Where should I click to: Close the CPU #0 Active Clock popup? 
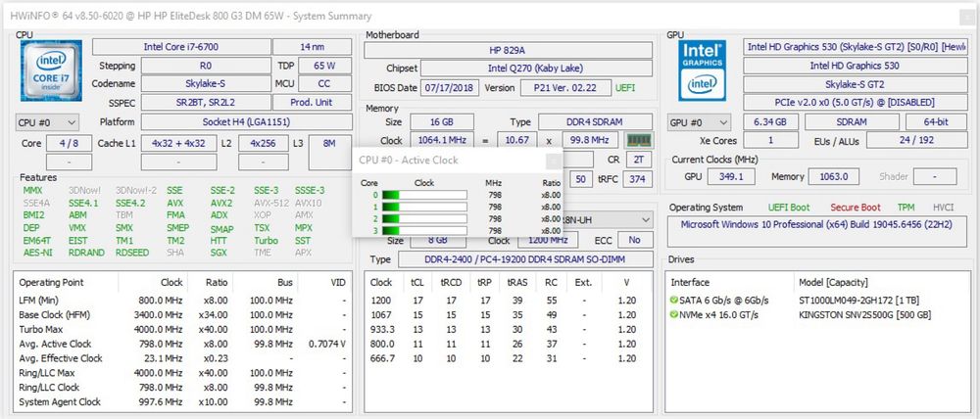click(x=553, y=162)
